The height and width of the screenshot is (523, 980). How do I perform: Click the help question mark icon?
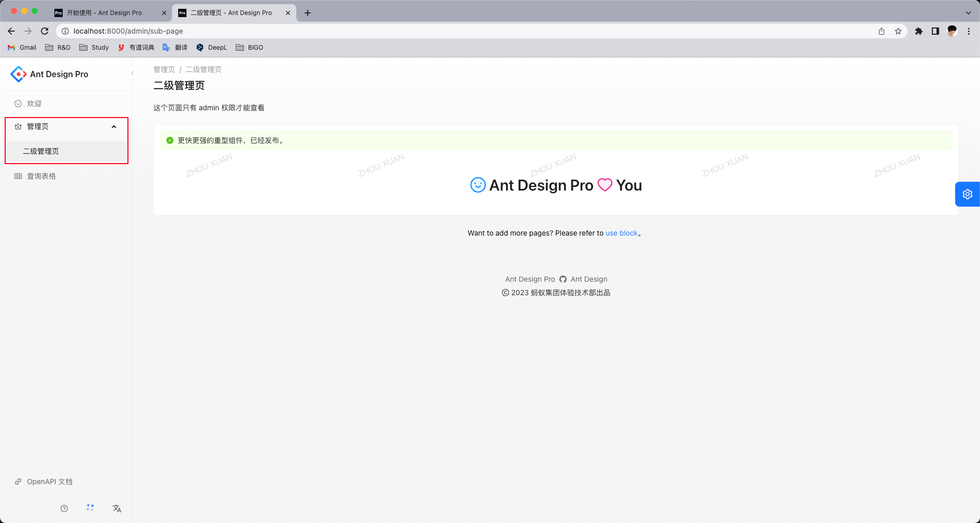point(64,509)
